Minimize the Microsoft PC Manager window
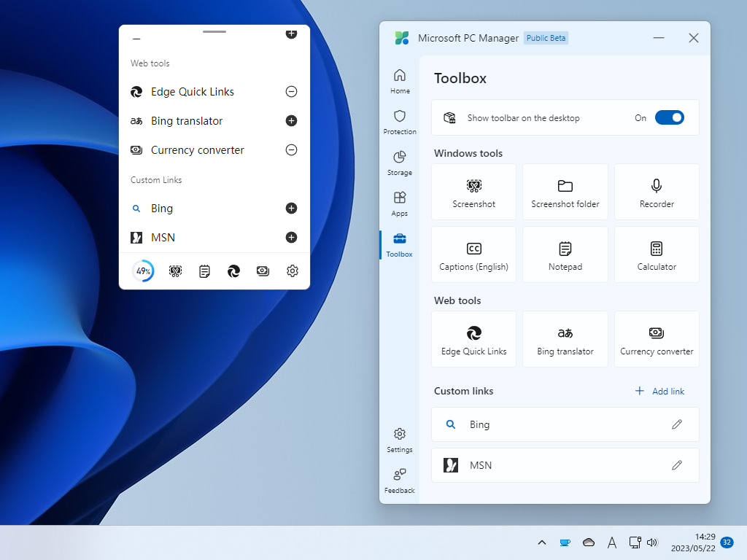 pos(659,38)
